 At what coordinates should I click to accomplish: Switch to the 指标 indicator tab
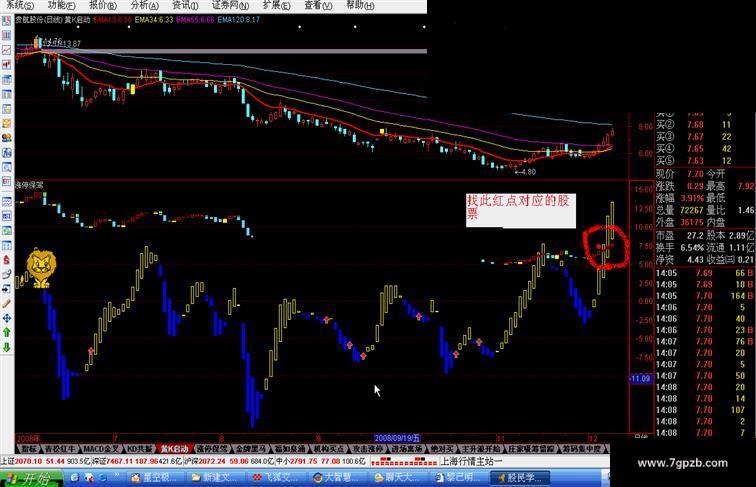tap(29, 449)
